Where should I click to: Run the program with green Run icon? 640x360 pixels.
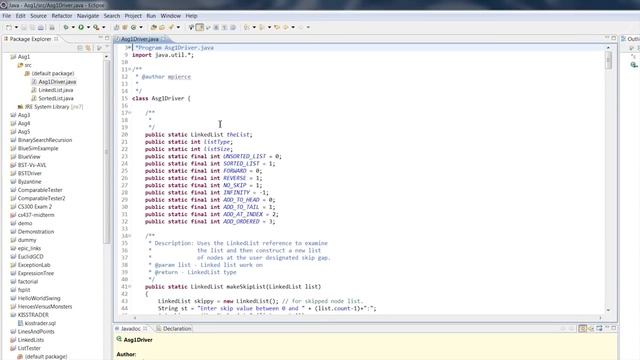81,27
